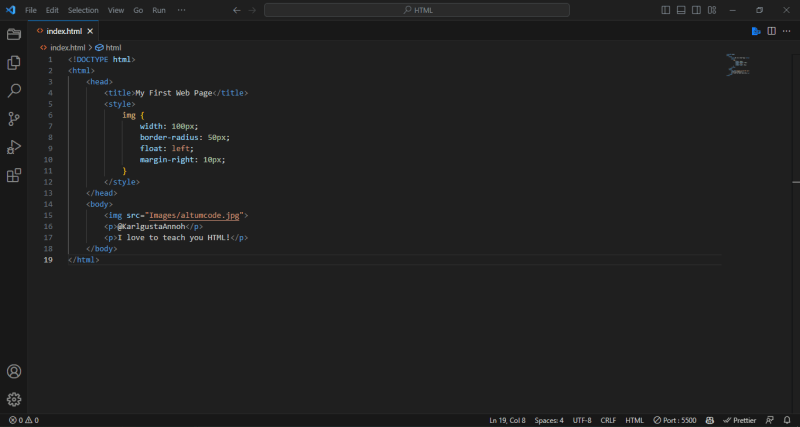
Task: Click the "margin-right" property
Action: 169,160
